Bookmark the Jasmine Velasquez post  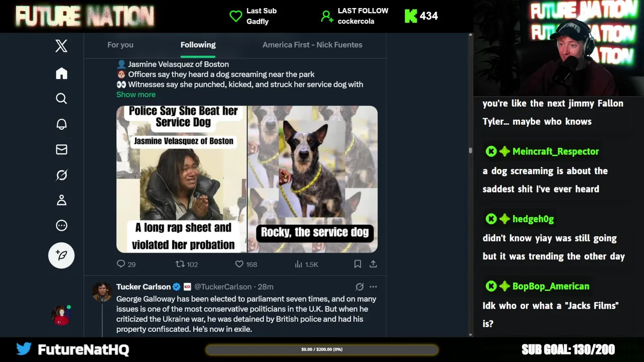point(357,264)
